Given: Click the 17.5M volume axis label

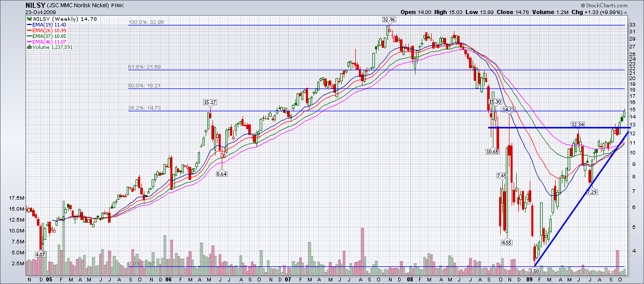Looking at the screenshot, I should click(x=16, y=198).
